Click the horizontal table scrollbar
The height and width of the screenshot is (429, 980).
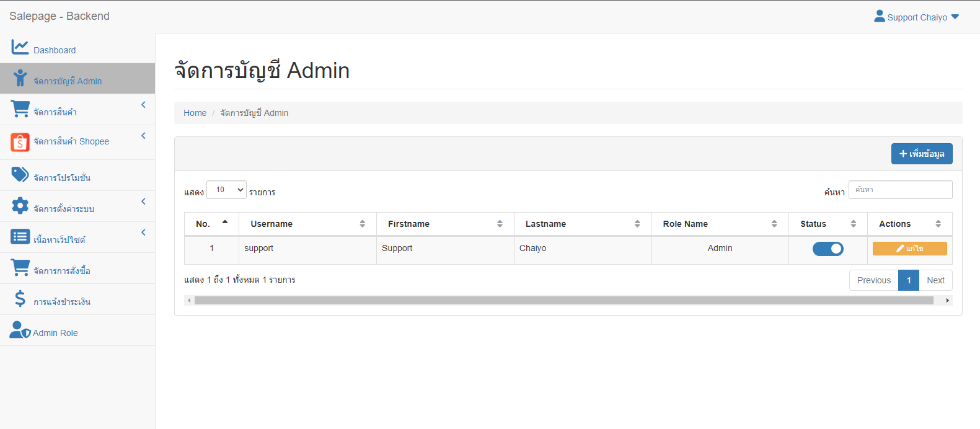click(x=563, y=301)
